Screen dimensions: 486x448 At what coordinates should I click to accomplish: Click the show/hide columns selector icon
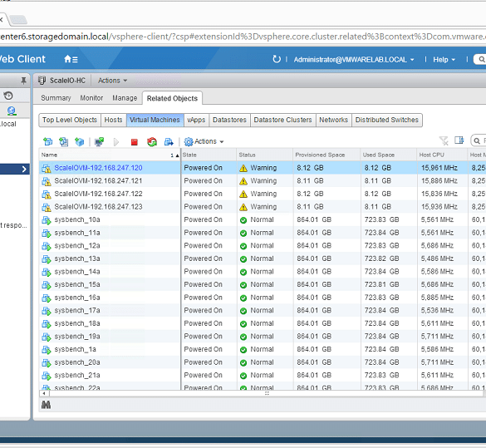[x=459, y=140]
